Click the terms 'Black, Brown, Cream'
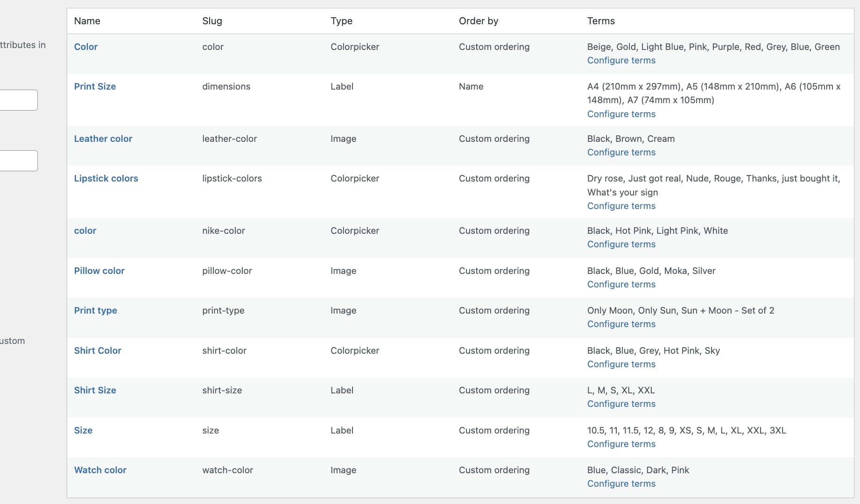The image size is (860, 504). point(631,139)
